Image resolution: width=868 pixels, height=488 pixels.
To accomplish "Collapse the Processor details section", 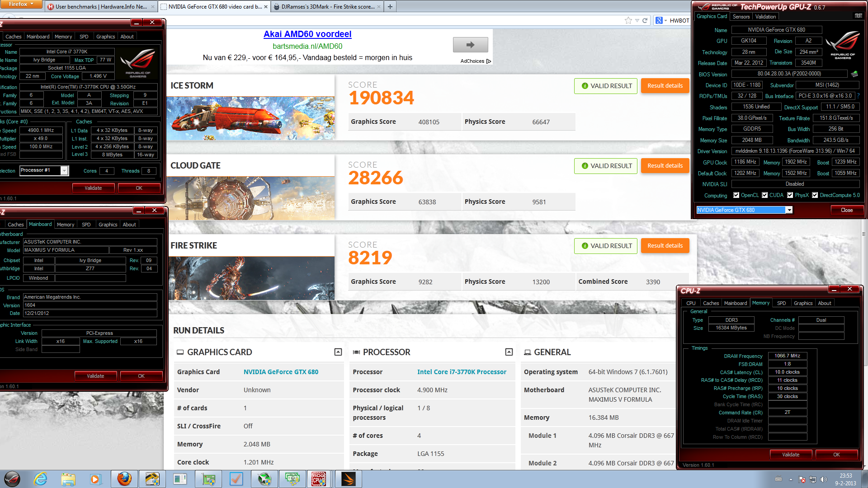I will [x=509, y=352].
